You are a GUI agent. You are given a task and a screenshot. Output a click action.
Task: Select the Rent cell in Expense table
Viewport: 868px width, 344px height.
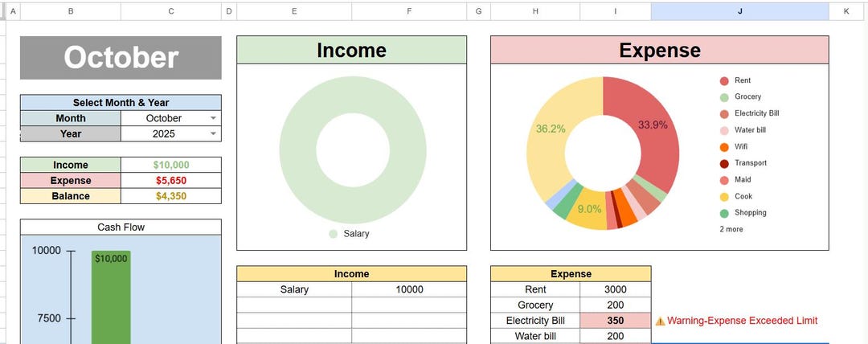click(x=535, y=289)
